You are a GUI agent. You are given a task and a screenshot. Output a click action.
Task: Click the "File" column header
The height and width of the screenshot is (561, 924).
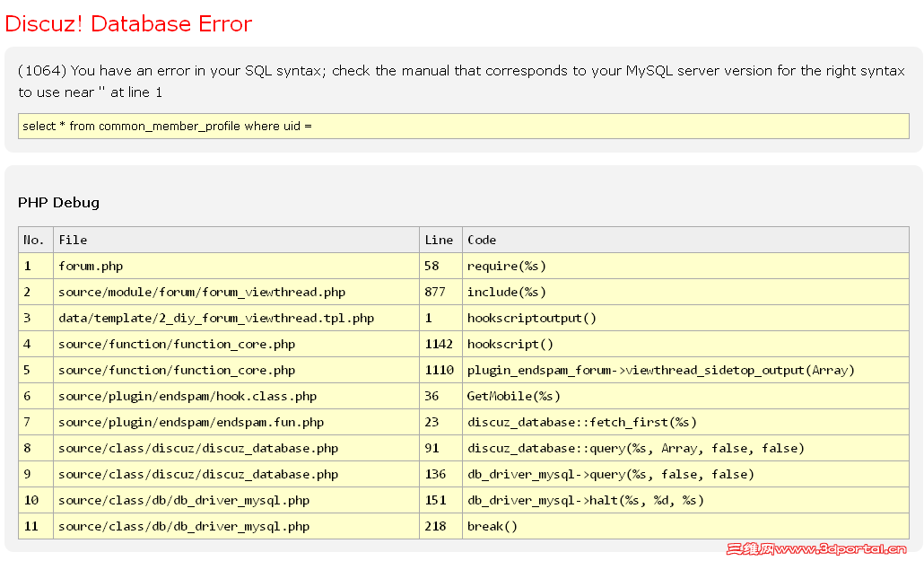pos(74,240)
